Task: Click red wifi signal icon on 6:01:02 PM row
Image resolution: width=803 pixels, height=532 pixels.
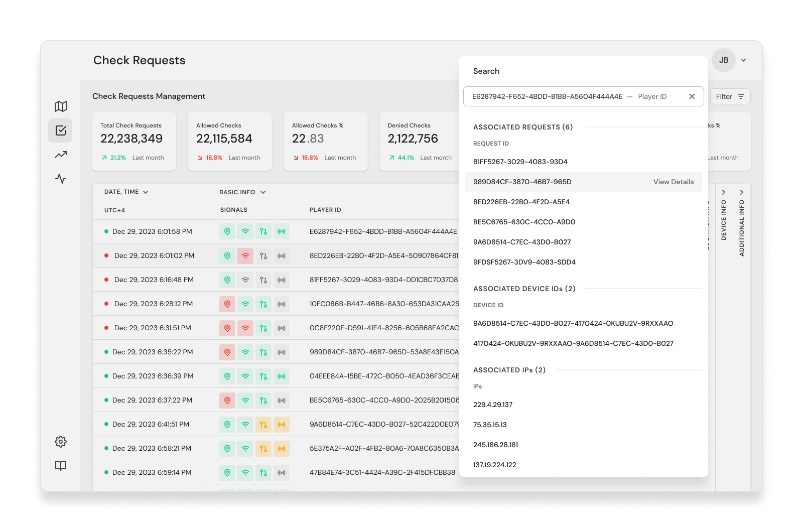Action: (x=245, y=256)
